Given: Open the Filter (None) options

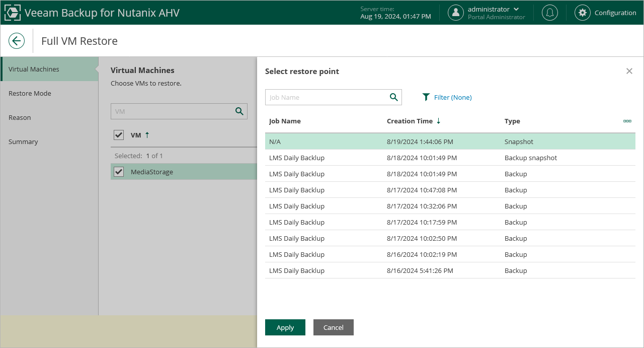Looking at the screenshot, I should 447,97.
